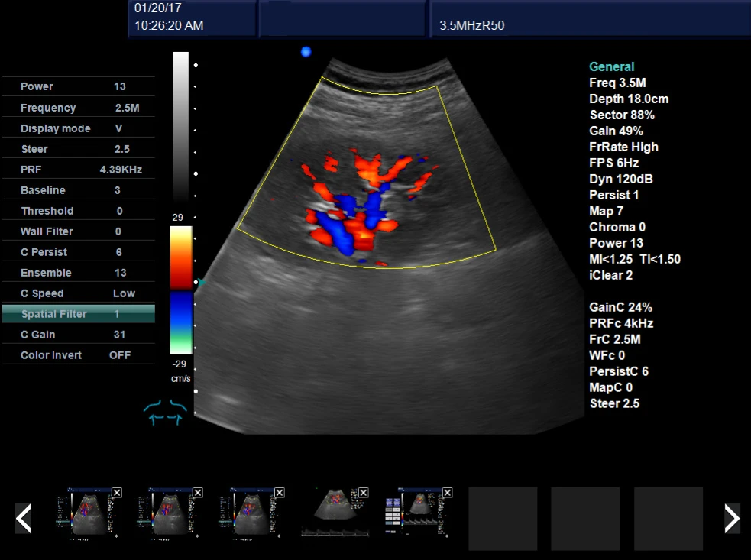Click the General preset label
The image size is (751, 560).
point(612,66)
